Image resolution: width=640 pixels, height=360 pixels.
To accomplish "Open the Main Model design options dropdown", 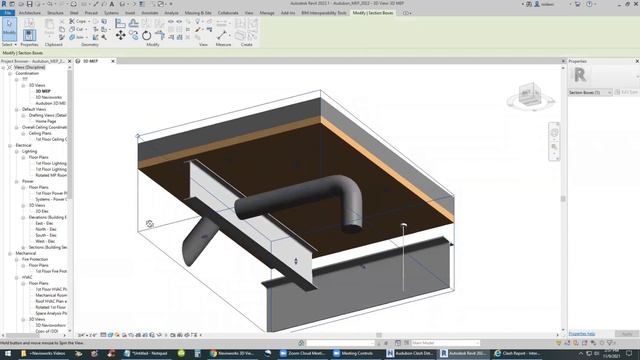I will [x=445, y=343].
